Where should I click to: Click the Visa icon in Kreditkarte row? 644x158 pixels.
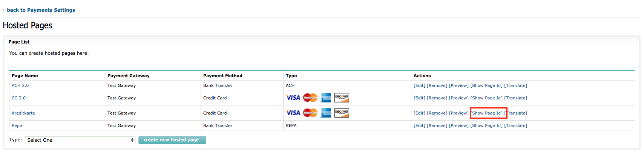(293, 113)
